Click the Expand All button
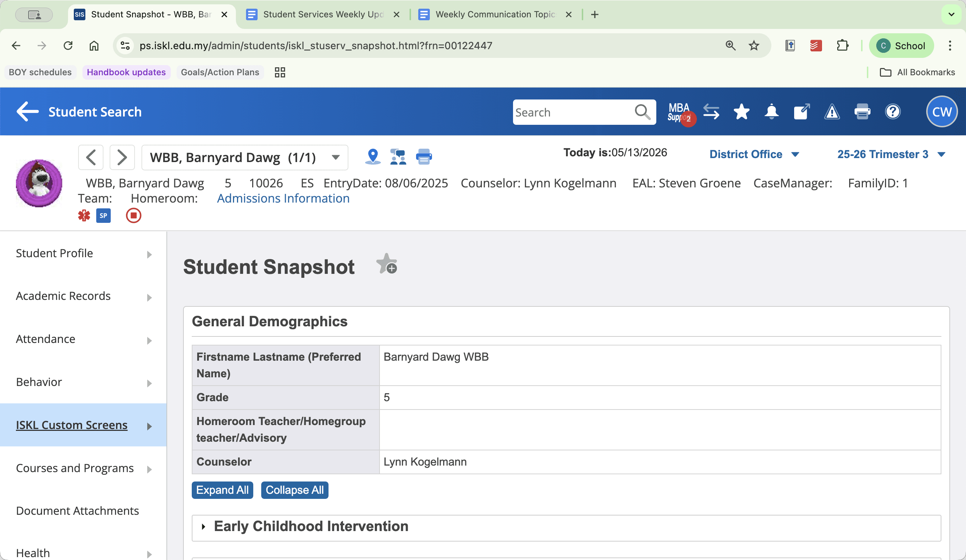 coord(223,490)
